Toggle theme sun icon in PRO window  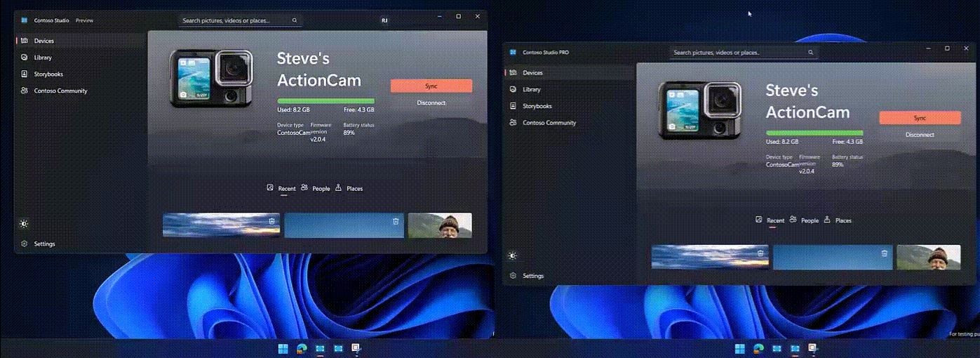[514, 256]
